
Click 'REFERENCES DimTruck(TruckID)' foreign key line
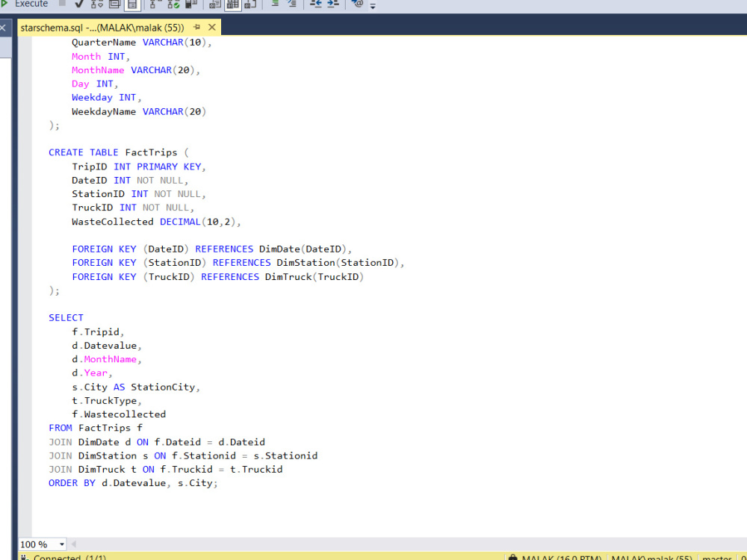click(217, 277)
